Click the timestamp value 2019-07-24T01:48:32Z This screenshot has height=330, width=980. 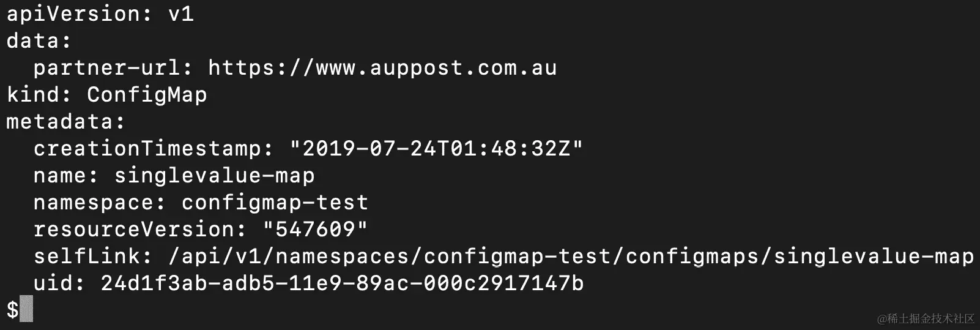(436, 148)
